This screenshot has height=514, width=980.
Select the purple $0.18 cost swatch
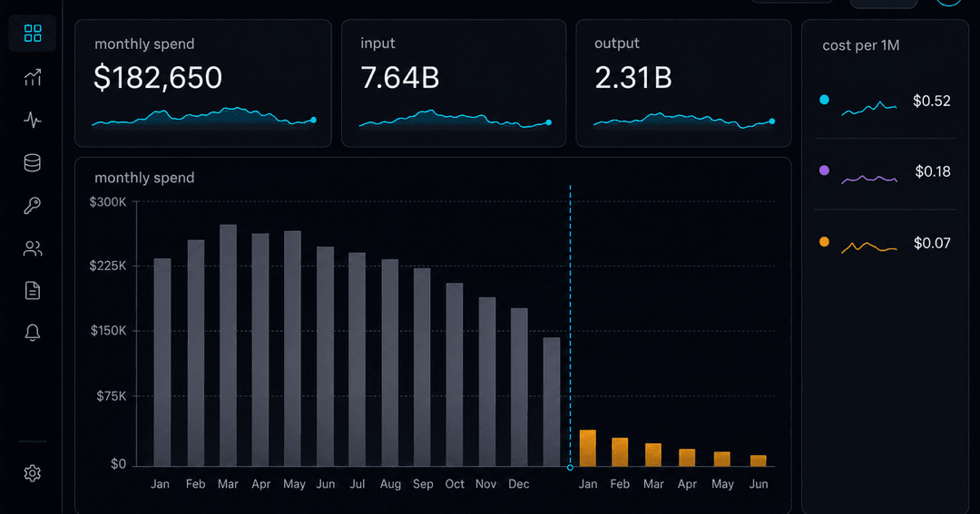click(x=824, y=170)
